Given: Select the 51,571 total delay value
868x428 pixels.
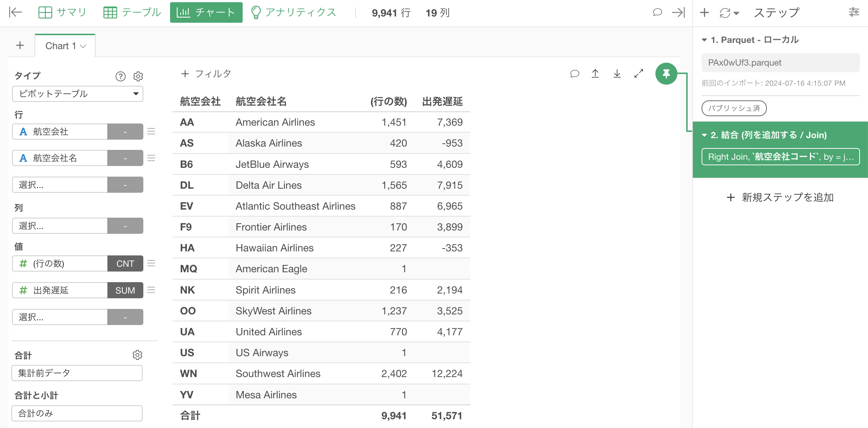Looking at the screenshot, I should (x=446, y=416).
